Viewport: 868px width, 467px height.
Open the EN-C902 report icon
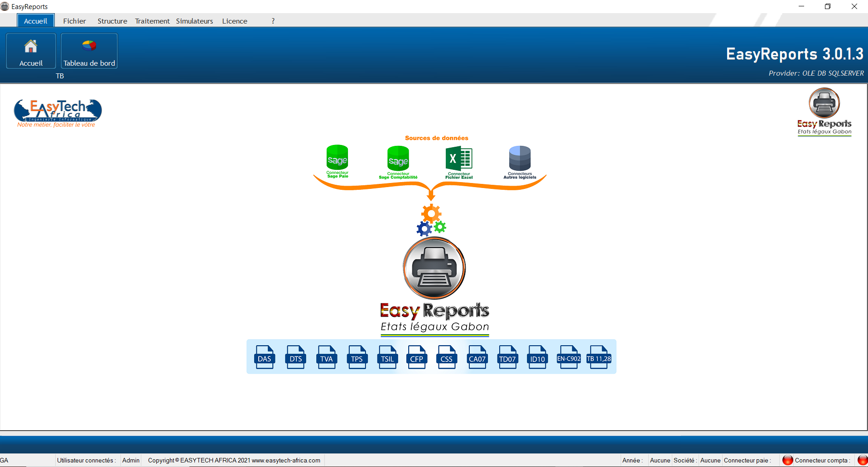point(569,357)
